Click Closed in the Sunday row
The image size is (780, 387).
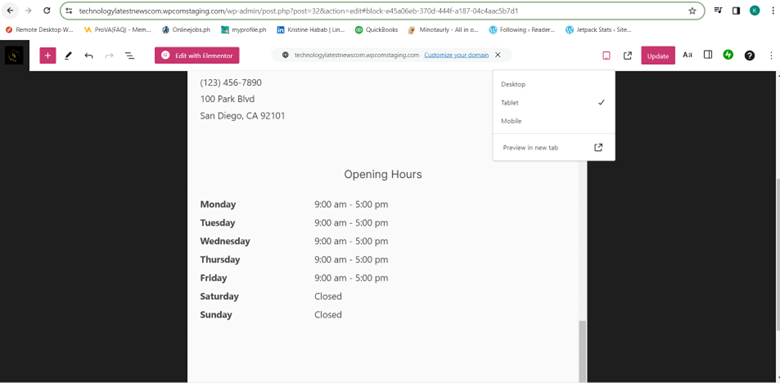(328, 315)
